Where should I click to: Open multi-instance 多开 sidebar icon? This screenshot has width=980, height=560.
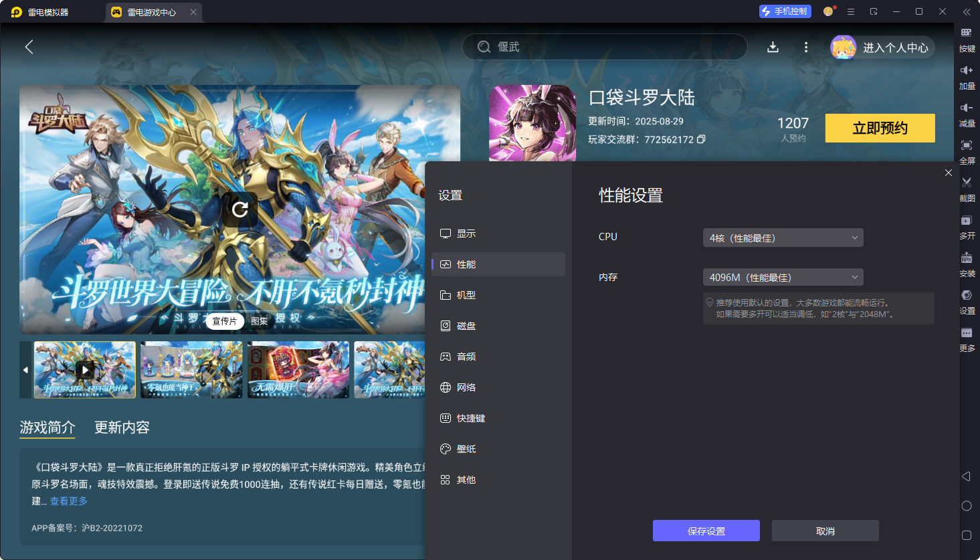pyautogui.click(x=967, y=226)
